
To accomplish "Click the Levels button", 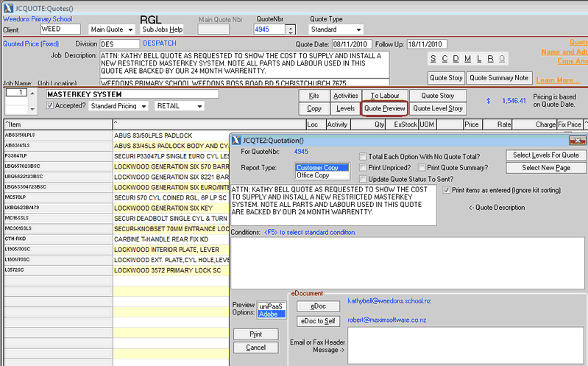I will coord(345,108).
